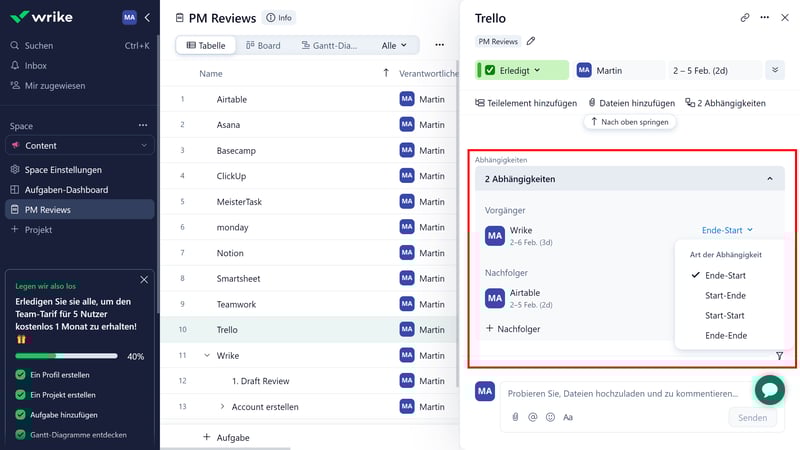Open the Ende-Start dependency type dropdown
The image size is (800, 450).
pyautogui.click(x=727, y=230)
